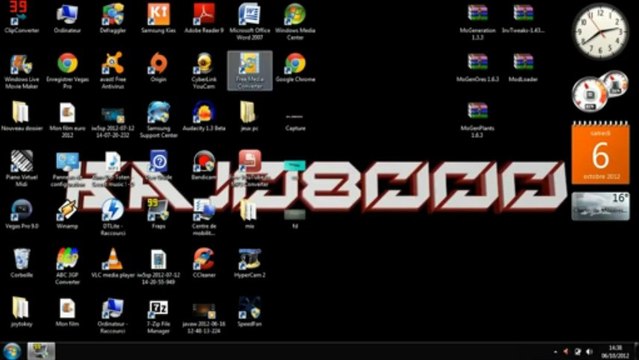Select the mio folder

(250, 213)
